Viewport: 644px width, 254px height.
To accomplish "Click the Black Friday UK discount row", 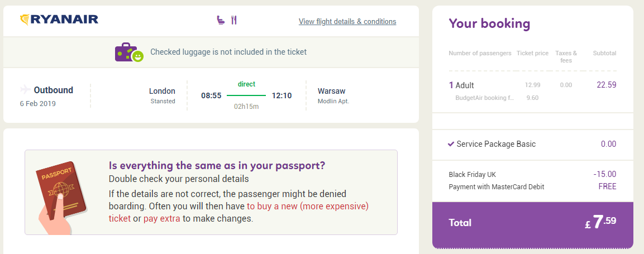I will [x=533, y=174].
